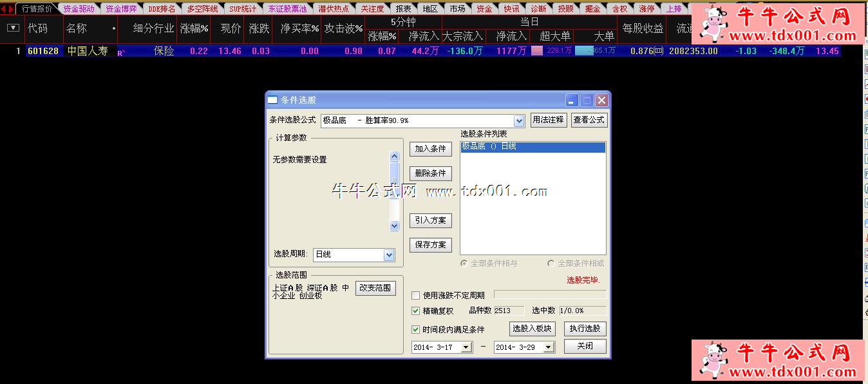Click the 选中数 field showing 1/0.0%
Image resolution: width=868 pixels, height=384 pixels.
583,311
